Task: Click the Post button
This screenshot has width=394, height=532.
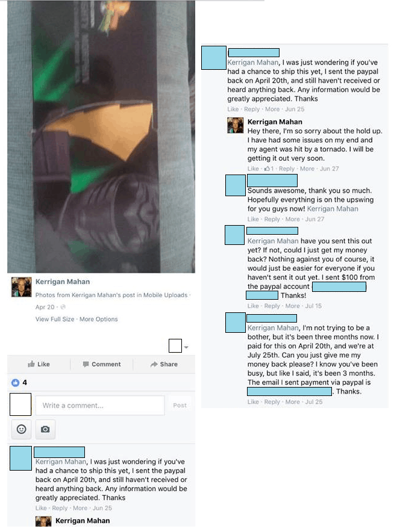Action: click(x=180, y=406)
